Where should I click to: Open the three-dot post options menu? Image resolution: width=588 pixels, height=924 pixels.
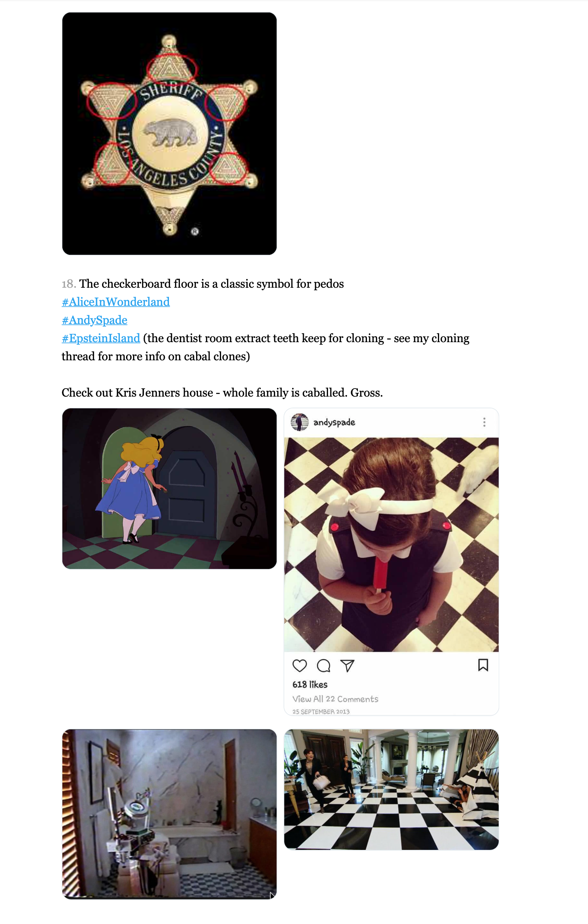tap(484, 422)
